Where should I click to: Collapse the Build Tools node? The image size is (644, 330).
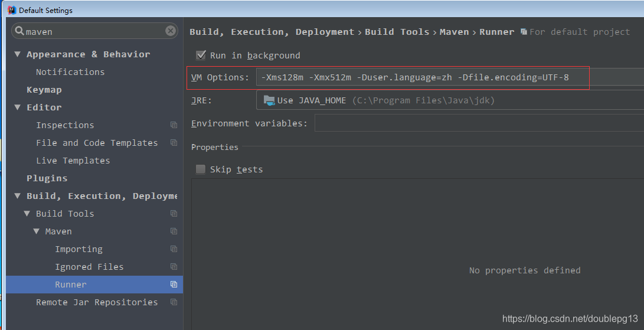pos(27,213)
